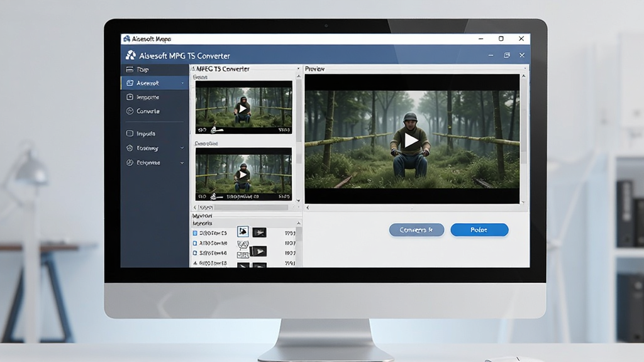The image size is (644, 362).
Task: Play the second video thumbnail in the list
Action: [243, 175]
